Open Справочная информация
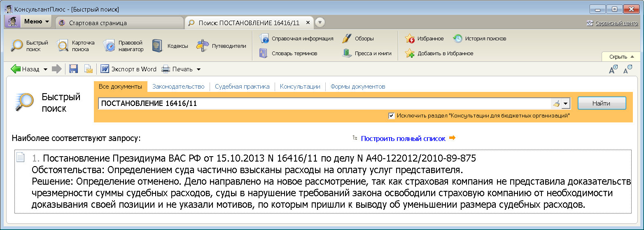644x230 pixels. (x=296, y=38)
